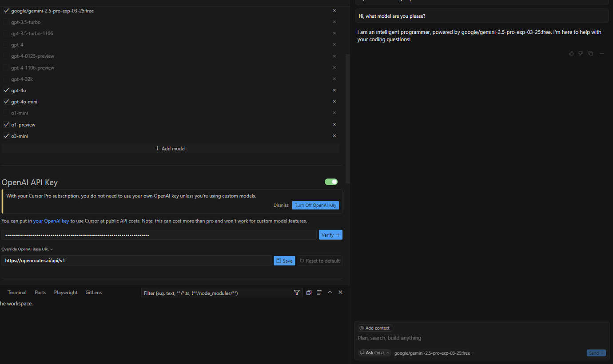Remove the o1-preview model with X
613x364 pixels.
(334, 124)
